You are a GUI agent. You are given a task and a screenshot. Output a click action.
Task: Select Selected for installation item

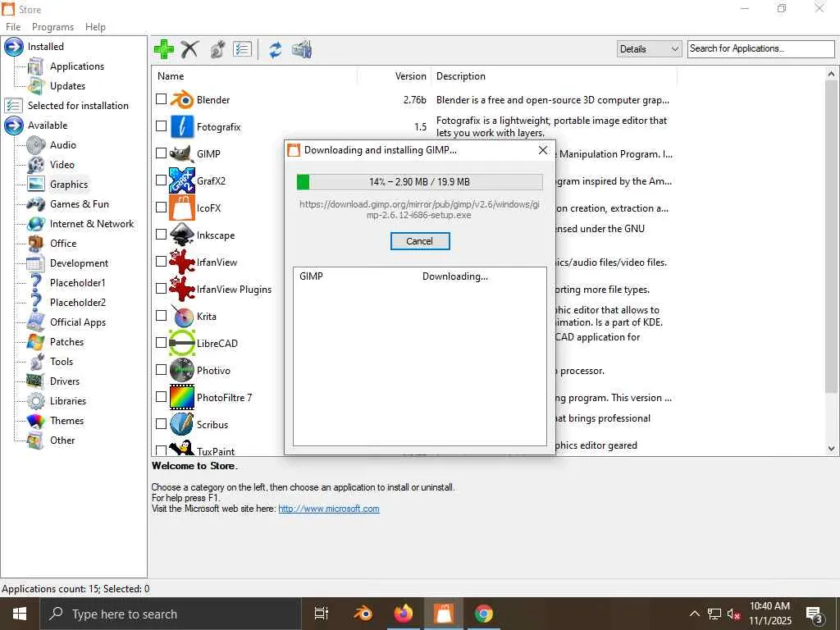click(x=78, y=106)
